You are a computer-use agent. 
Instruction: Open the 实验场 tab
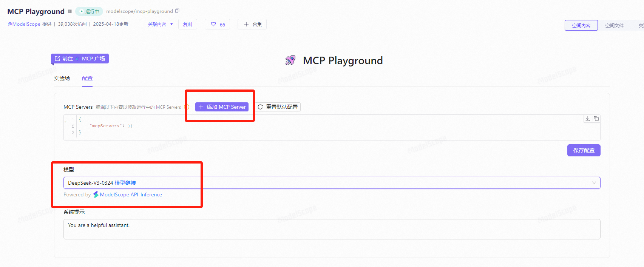coord(62,78)
